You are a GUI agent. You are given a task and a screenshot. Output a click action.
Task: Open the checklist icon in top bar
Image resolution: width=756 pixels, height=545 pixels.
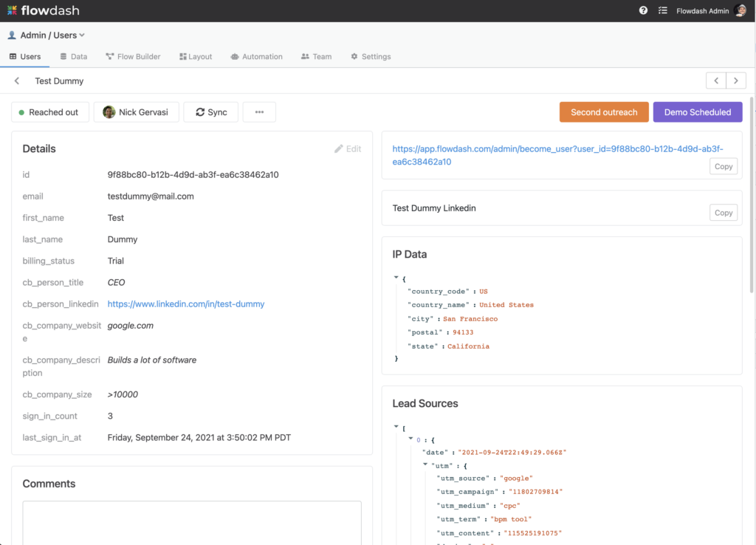[x=662, y=11]
